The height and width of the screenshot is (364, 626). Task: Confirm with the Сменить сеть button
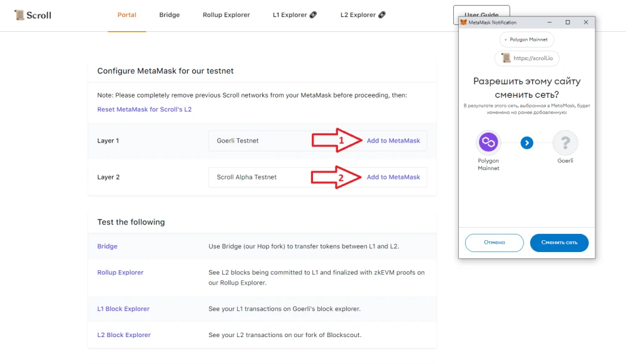click(x=559, y=243)
